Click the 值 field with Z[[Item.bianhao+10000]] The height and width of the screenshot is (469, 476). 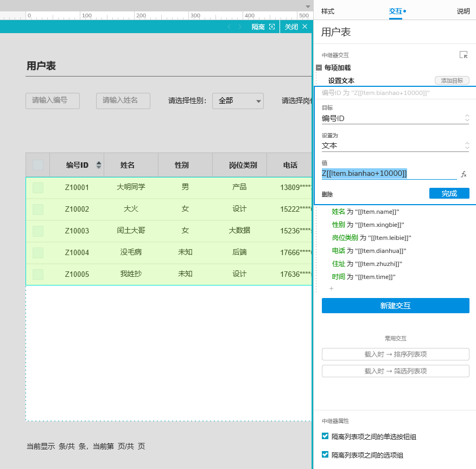point(389,174)
